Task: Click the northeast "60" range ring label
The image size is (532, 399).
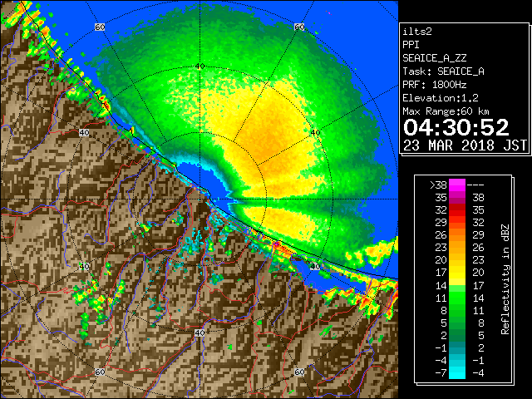Action: point(299,27)
